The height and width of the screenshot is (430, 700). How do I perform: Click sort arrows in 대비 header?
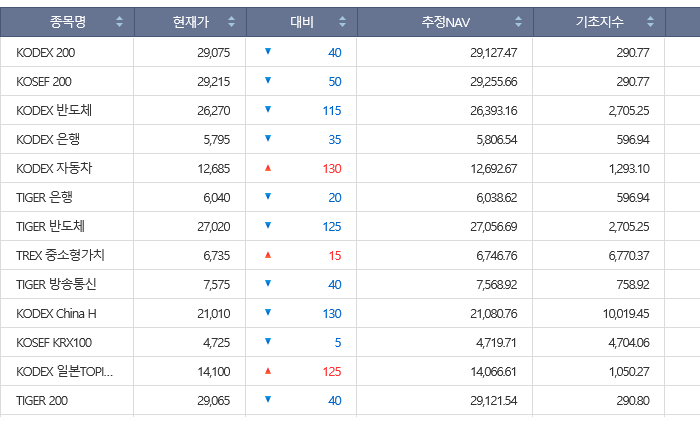[343, 22]
